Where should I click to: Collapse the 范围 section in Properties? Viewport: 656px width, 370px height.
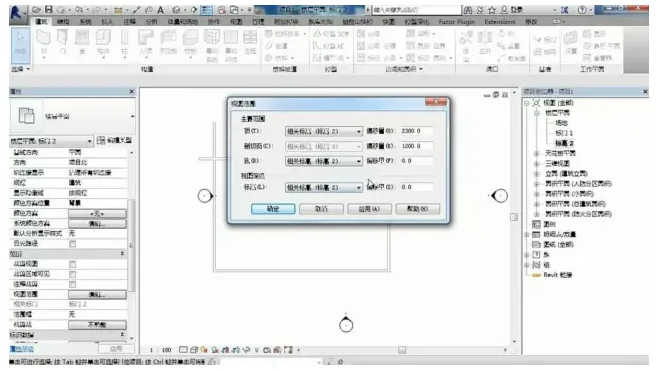point(122,254)
